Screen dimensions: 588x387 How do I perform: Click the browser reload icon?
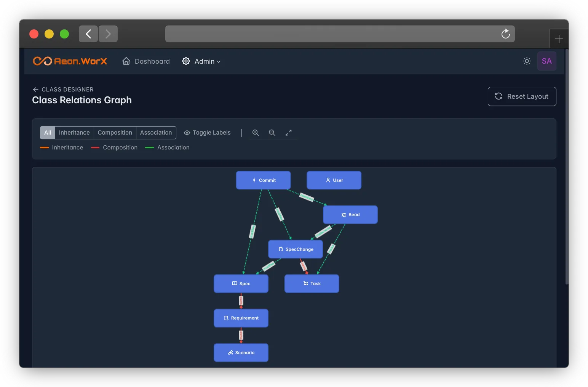505,34
